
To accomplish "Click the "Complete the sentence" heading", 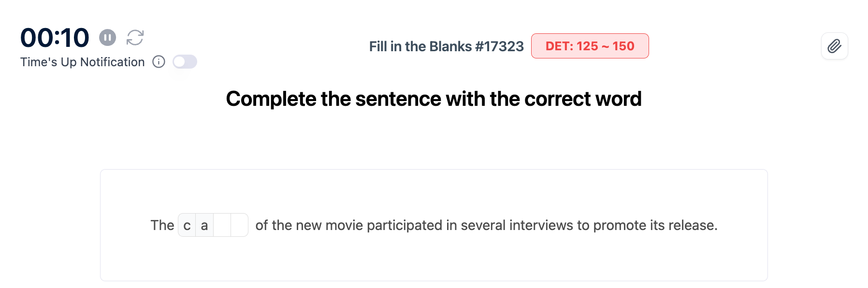I will 434,99.
